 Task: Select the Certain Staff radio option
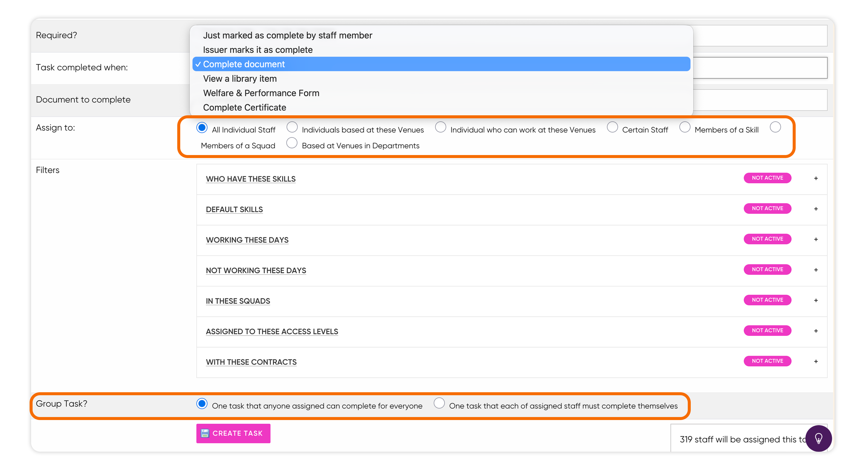[612, 127]
